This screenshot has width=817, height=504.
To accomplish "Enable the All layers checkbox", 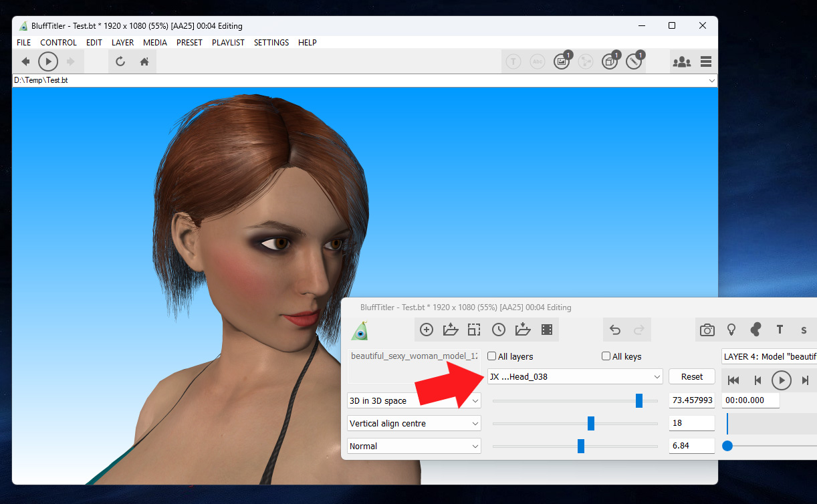I will click(x=492, y=356).
